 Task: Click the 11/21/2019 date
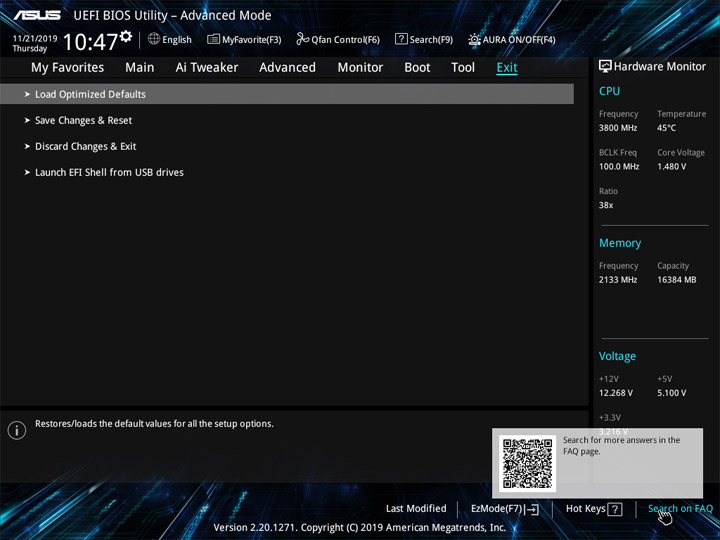click(35, 39)
